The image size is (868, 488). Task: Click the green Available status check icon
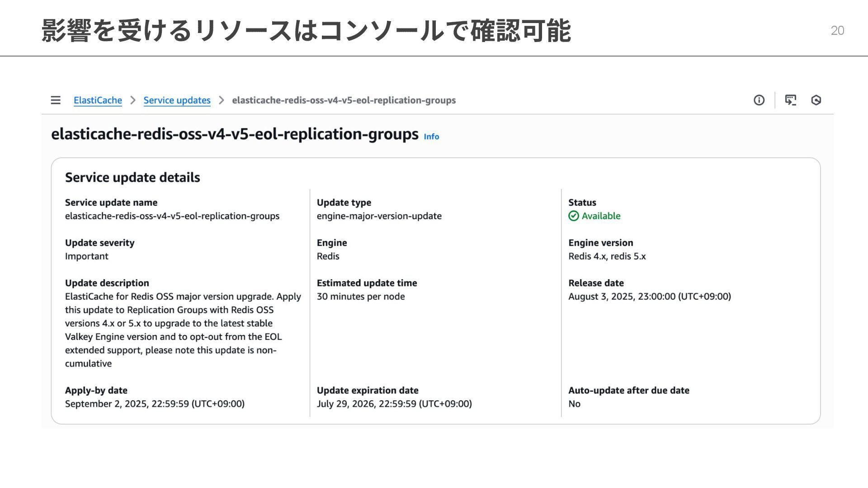[x=574, y=216]
